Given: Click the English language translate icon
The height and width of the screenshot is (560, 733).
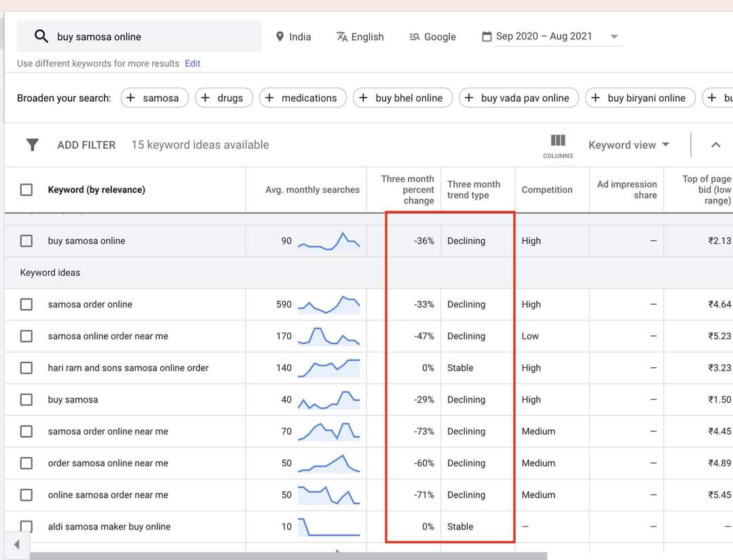Looking at the screenshot, I should (342, 37).
